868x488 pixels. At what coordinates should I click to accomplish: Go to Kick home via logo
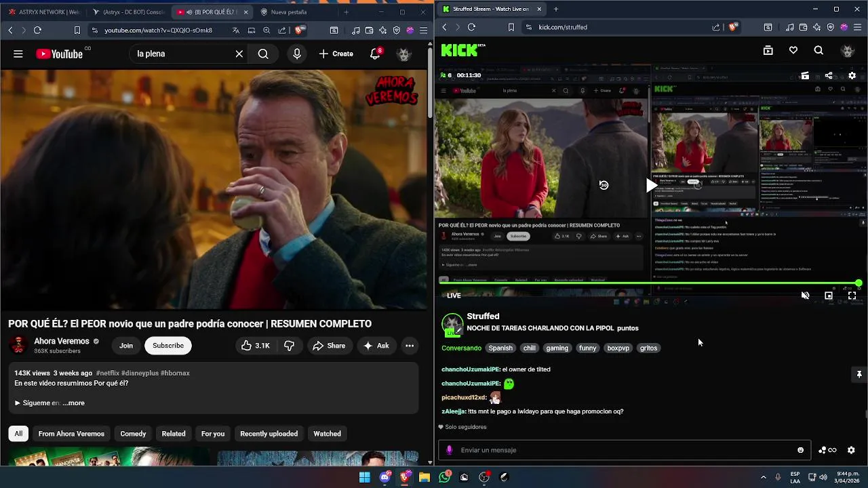point(463,50)
